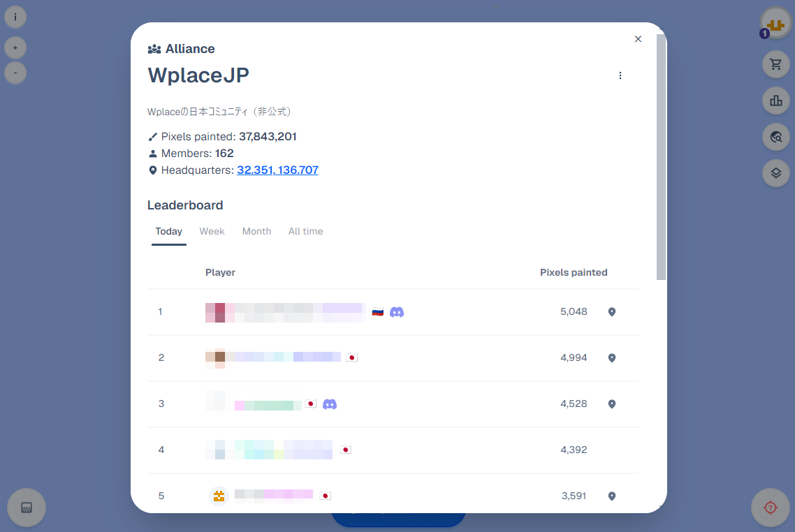This screenshot has height=532, width=795.
Task: Open the three-dot alliance options menu
Action: point(620,75)
